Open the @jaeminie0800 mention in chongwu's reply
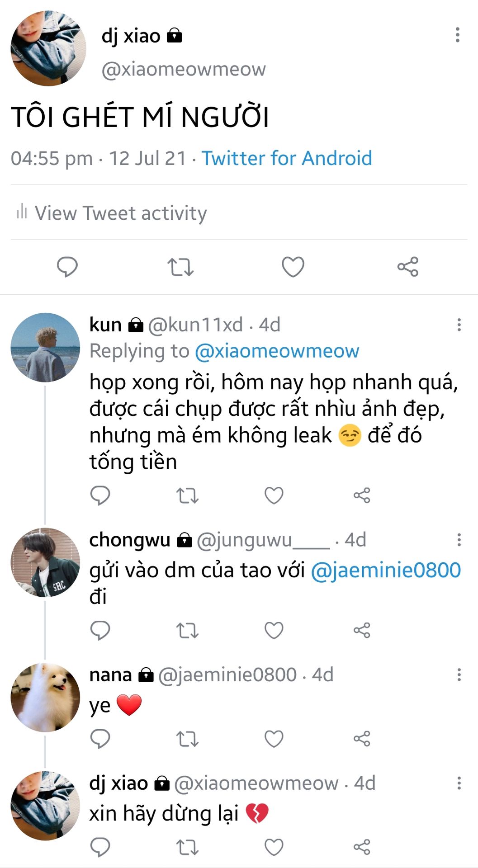The height and width of the screenshot is (868, 478). coord(386,570)
